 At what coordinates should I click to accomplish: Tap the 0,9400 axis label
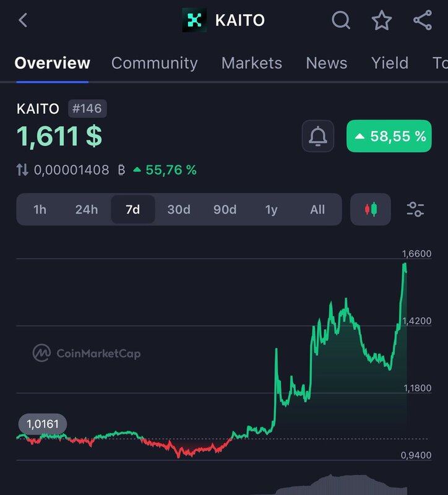[x=416, y=455]
